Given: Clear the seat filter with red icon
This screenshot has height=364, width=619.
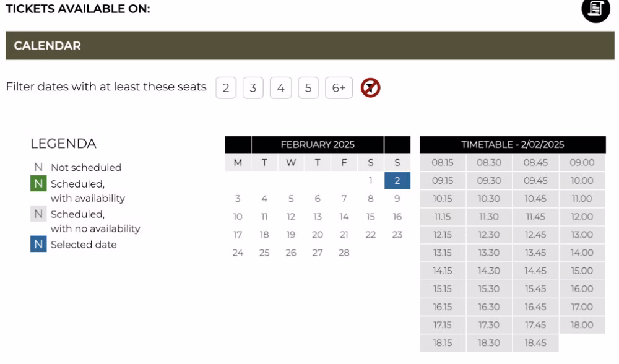Looking at the screenshot, I should (x=370, y=88).
